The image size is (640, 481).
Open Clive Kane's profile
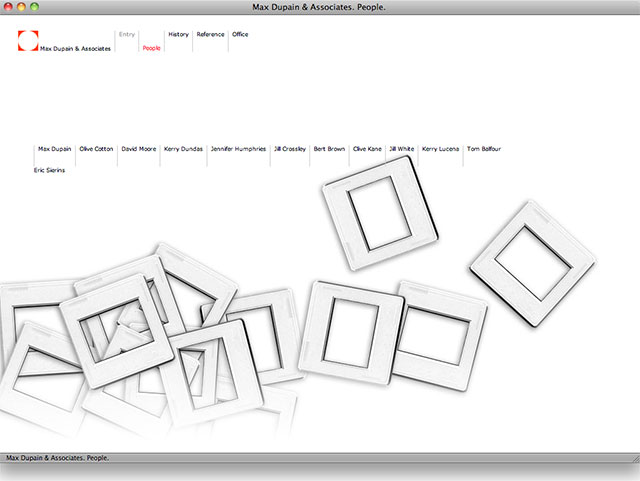tap(367, 149)
